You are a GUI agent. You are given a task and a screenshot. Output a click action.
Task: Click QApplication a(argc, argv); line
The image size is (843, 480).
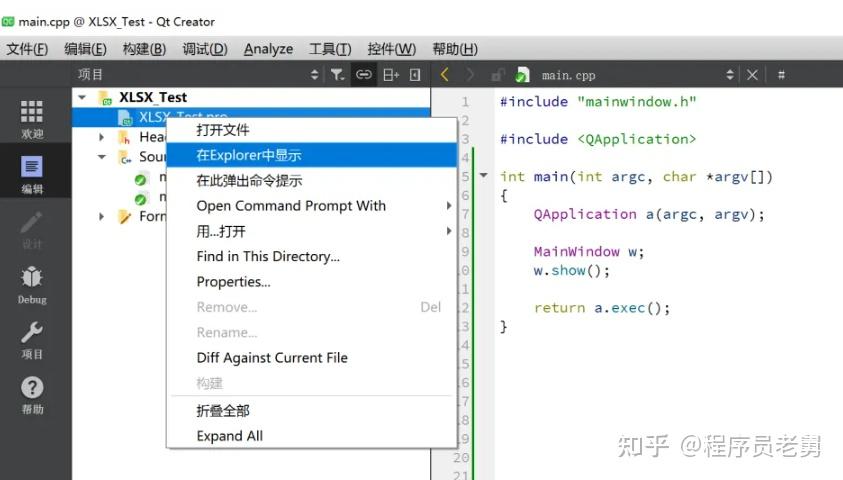click(649, 214)
